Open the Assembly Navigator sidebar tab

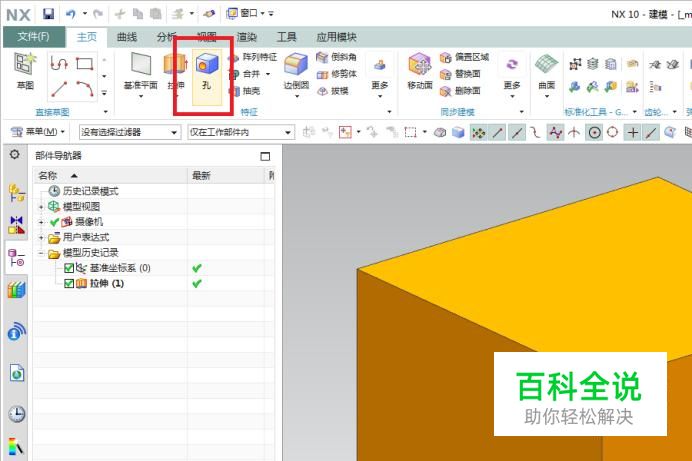pos(17,193)
